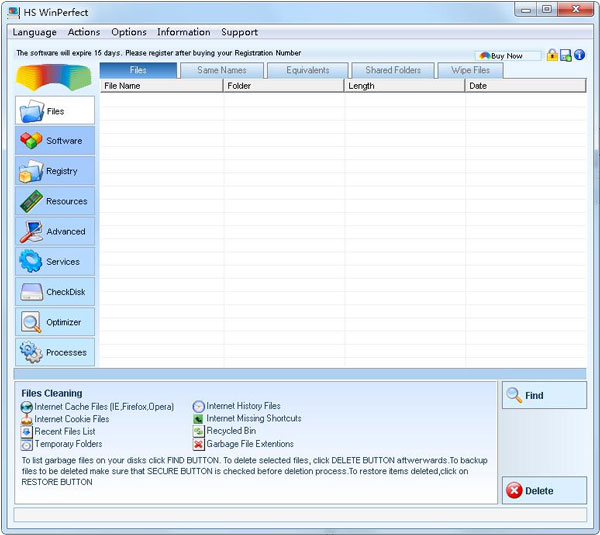Viewport: 600px width, 535px height.
Task: Click the padlock registration icon
Action: (x=552, y=55)
